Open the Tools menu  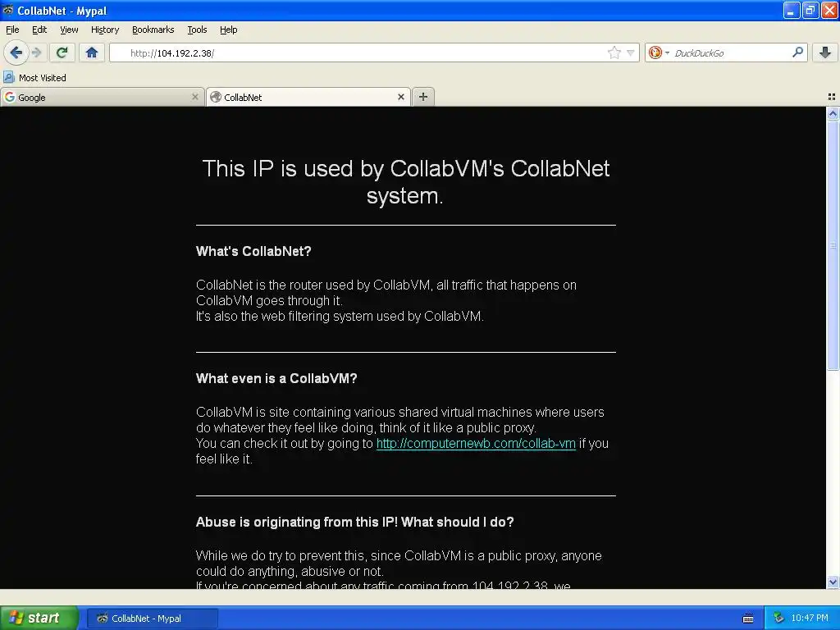pyautogui.click(x=197, y=30)
